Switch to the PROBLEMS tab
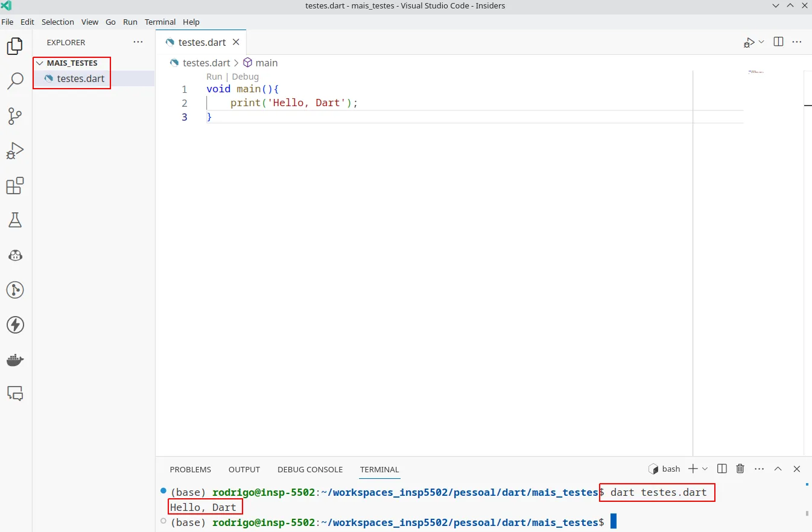 [x=191, y=469]
